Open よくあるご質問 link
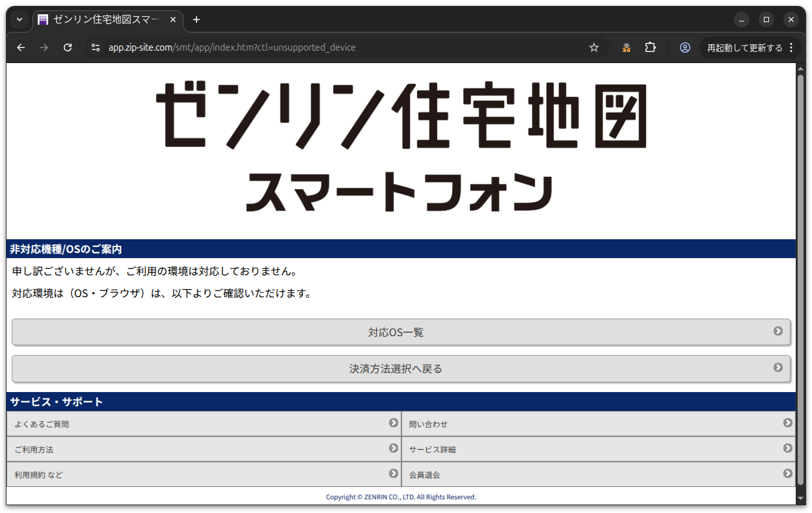Screen dimensions: 812x513 point(204,424)
